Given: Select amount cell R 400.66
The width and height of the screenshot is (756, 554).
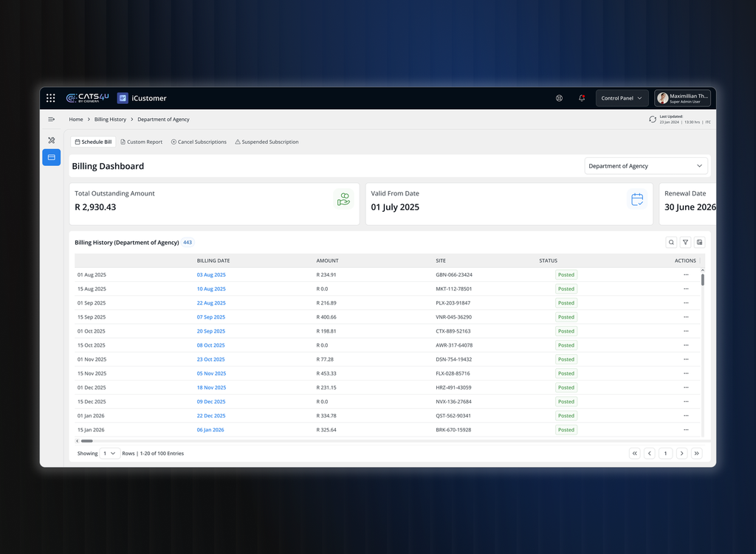Looking at the screenshot, I should click(326, 317).
